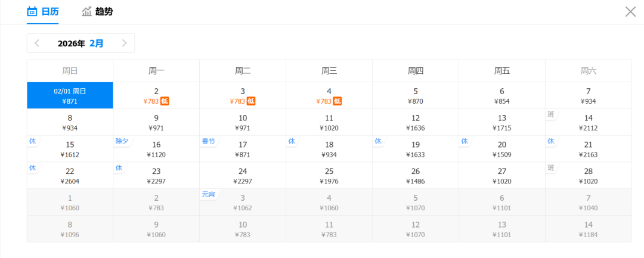Choose greyed March 14 priced at ¥1184
This screenshot has height=258, width=644.
point(588,229)
